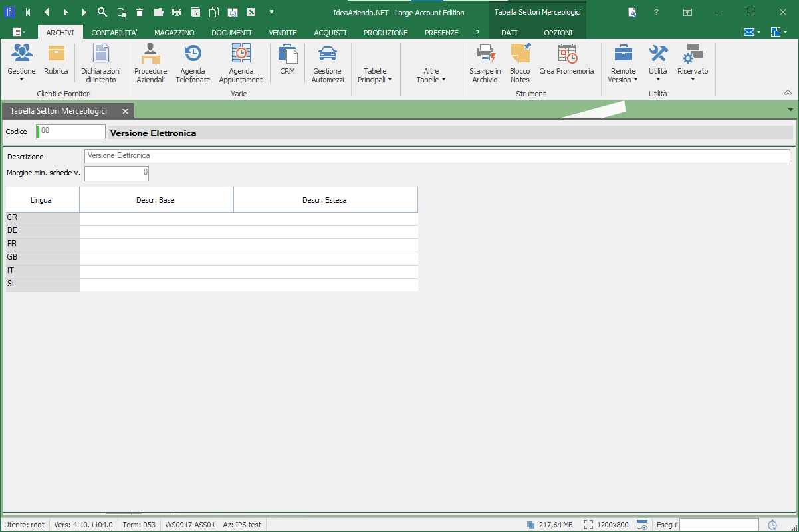Click the 217,64 MB memory indicator
This screenshot has width=799, height=532.
(x=549, y=525)
